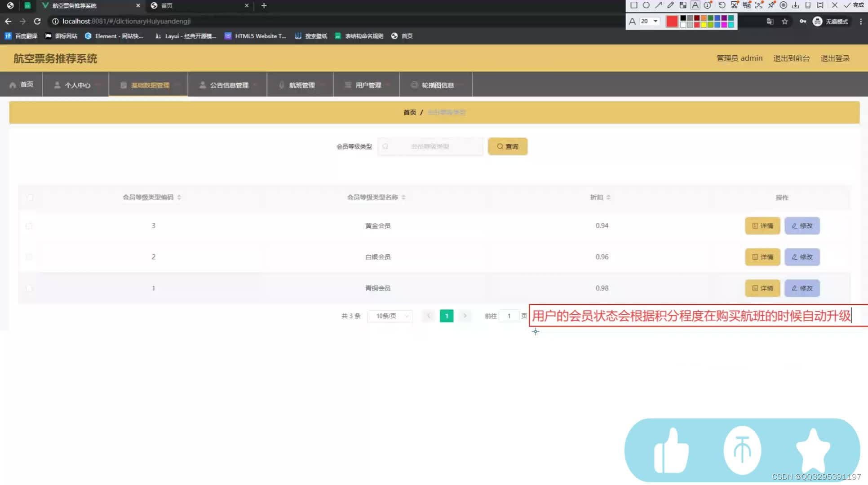Click 修改 for 黄金会员 row
Screen dimensions: 868x485
[802, 226]
